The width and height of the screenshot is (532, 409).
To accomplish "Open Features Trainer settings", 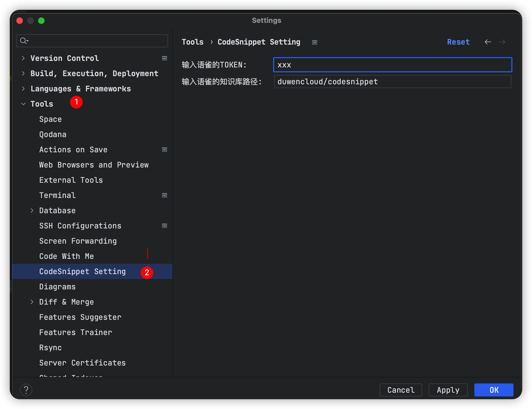I will click(x=76, y=332).
